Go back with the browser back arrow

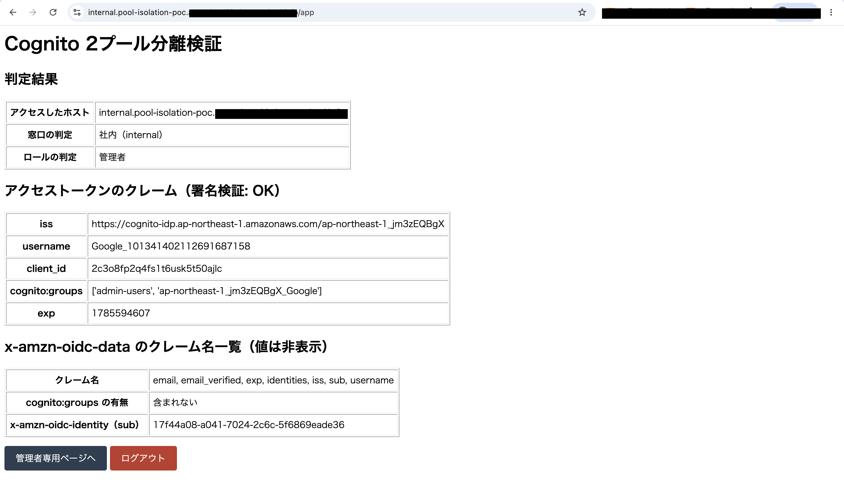click(x=13, y=13)
